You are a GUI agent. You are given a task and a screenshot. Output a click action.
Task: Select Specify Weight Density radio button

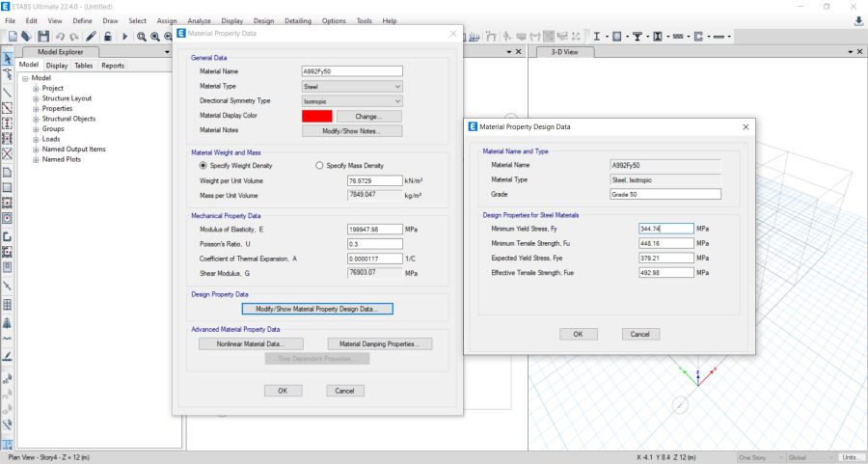coord(203,166)
